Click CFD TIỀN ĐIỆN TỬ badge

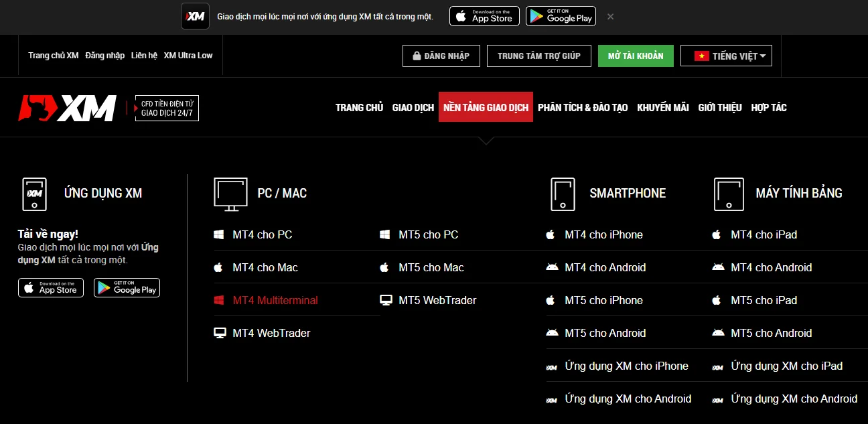(167, 108)
